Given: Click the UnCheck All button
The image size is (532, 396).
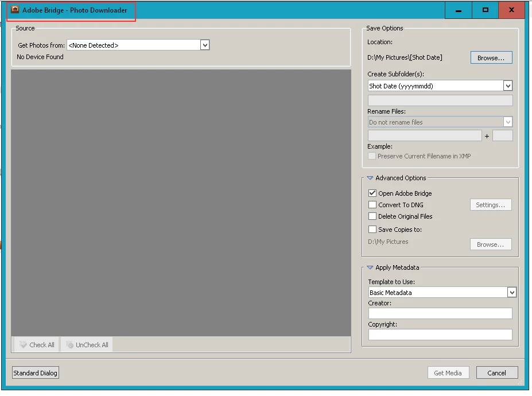Looking at the screenshot, I should click(x=87, y=345).
